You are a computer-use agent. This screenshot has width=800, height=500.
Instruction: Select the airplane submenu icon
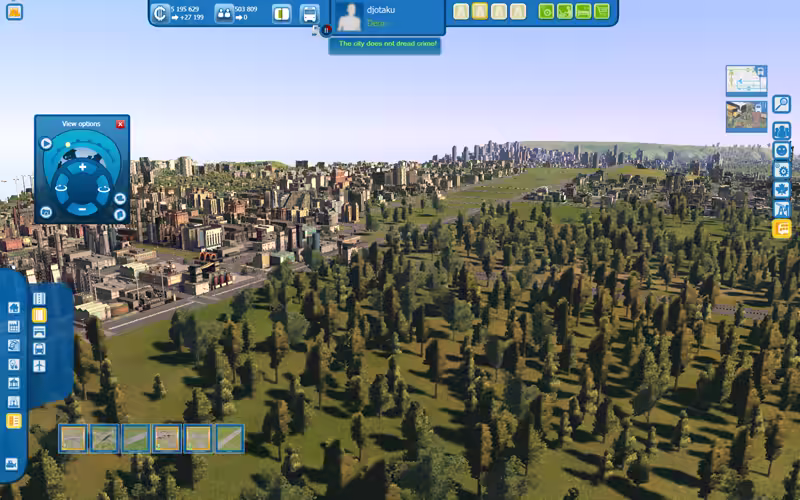click(x=39, y=366)
